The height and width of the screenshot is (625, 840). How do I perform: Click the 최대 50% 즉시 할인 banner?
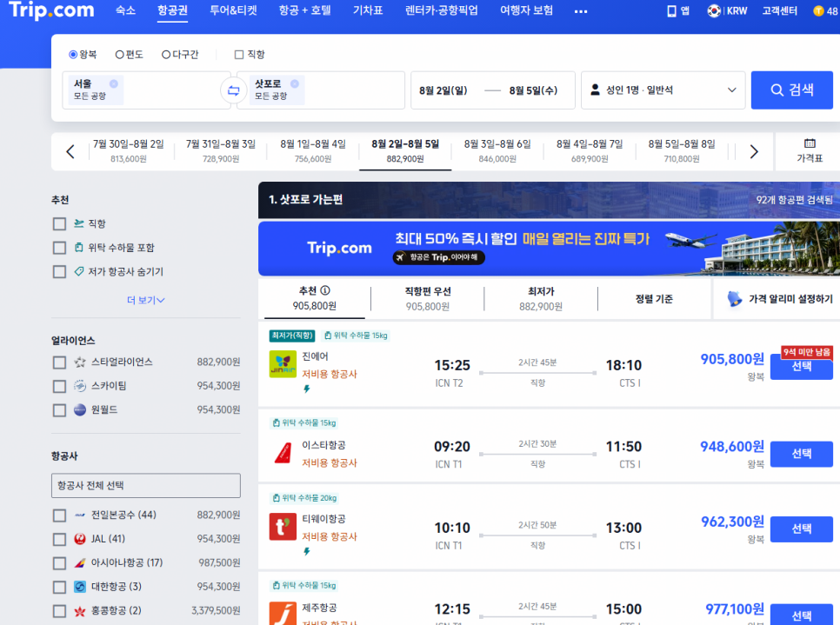click(549, 249)
